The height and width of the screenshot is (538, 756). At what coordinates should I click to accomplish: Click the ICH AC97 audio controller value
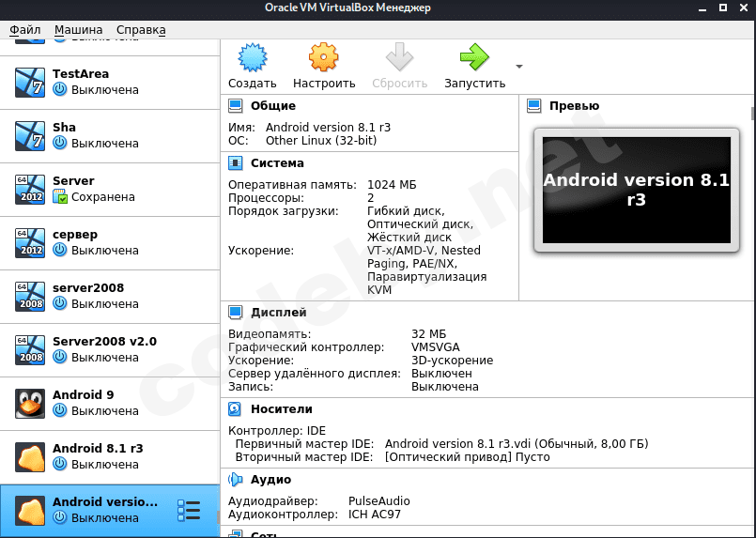[x=375, y=515]
